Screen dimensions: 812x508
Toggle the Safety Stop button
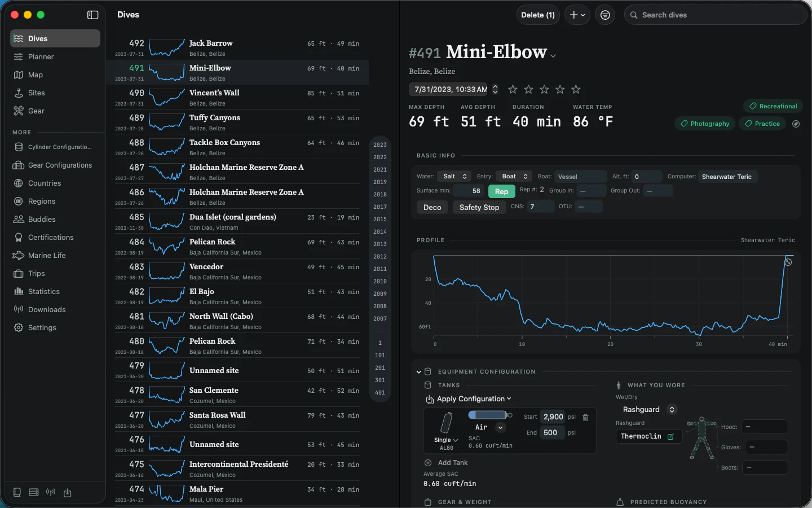pyautogui.click(x=479, y=207)
